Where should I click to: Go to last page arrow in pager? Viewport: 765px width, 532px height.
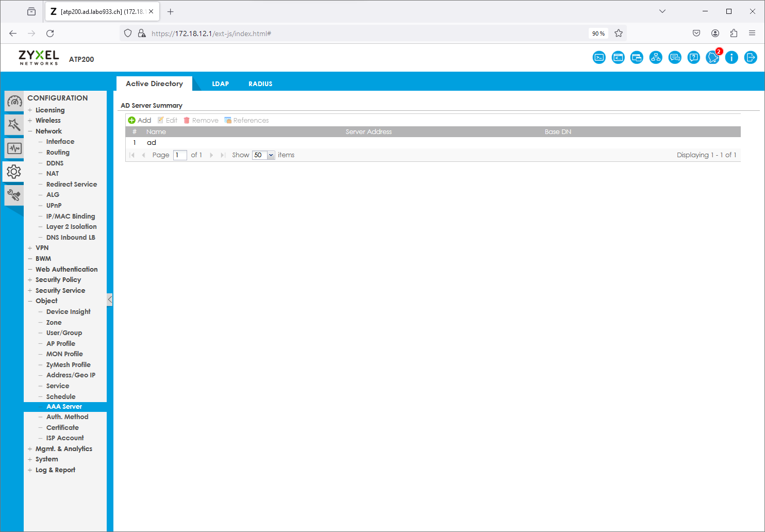pyautogui.click(x=223, y=155)
